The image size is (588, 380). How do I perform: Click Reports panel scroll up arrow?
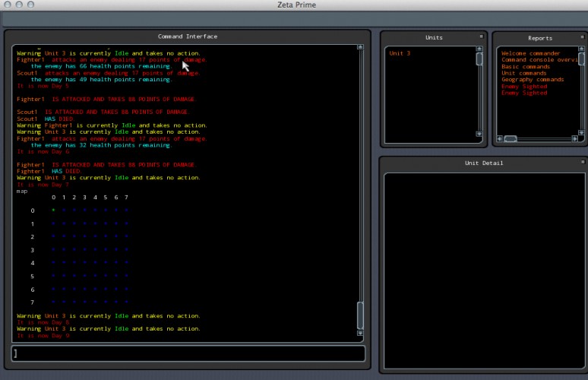[x=581, y=49]
